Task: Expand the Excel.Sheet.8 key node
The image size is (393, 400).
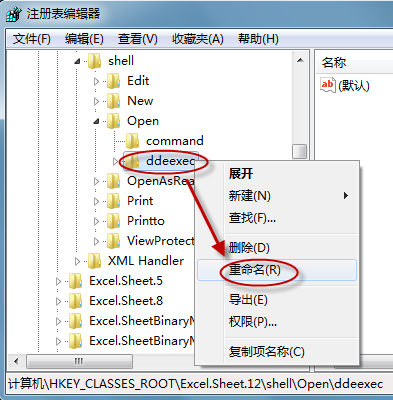Action: click(58, 302)
